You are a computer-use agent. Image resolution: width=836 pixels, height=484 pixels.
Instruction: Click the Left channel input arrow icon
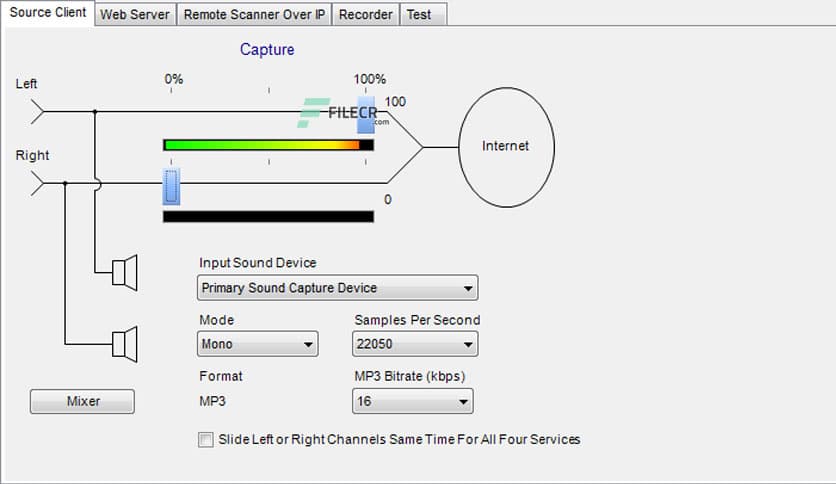pyautogui.click(x=38, y=111)
